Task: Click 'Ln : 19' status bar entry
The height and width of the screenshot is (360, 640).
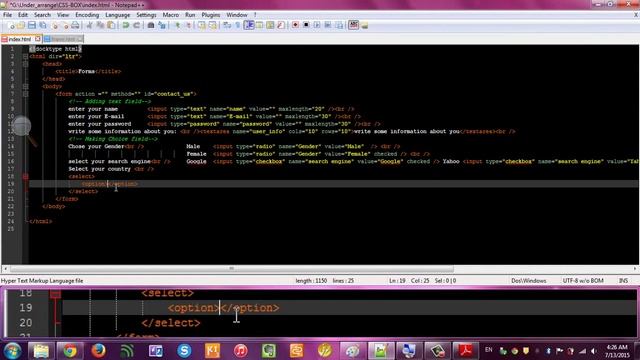Action: 397,281
